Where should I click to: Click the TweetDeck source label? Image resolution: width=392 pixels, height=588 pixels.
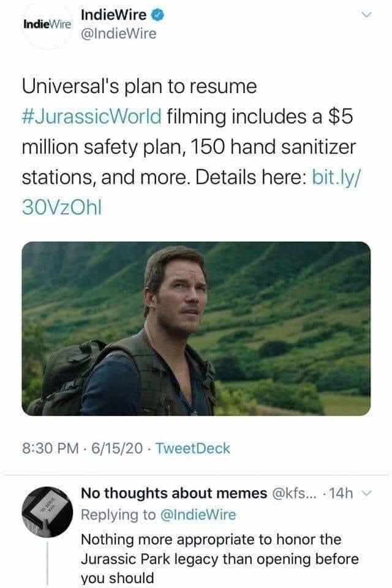[x=192, y=448]
